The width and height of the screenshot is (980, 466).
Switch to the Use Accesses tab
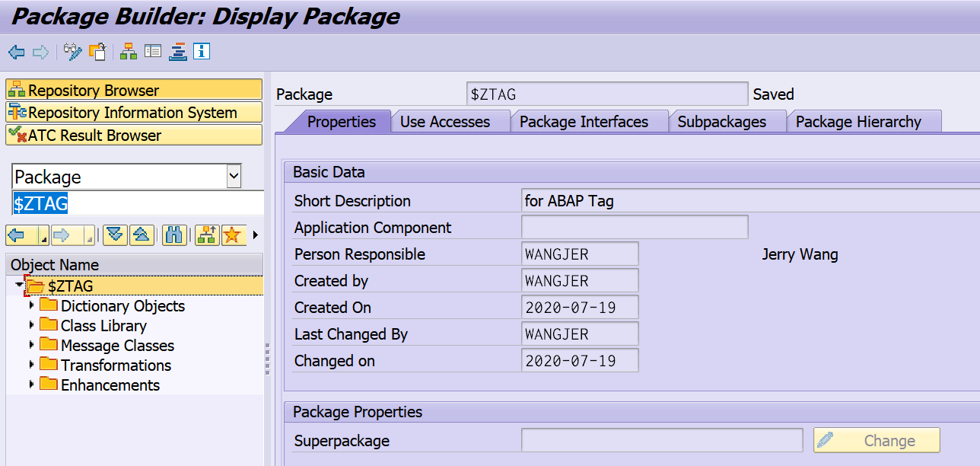pyautogui.click(x=445, y=122)
